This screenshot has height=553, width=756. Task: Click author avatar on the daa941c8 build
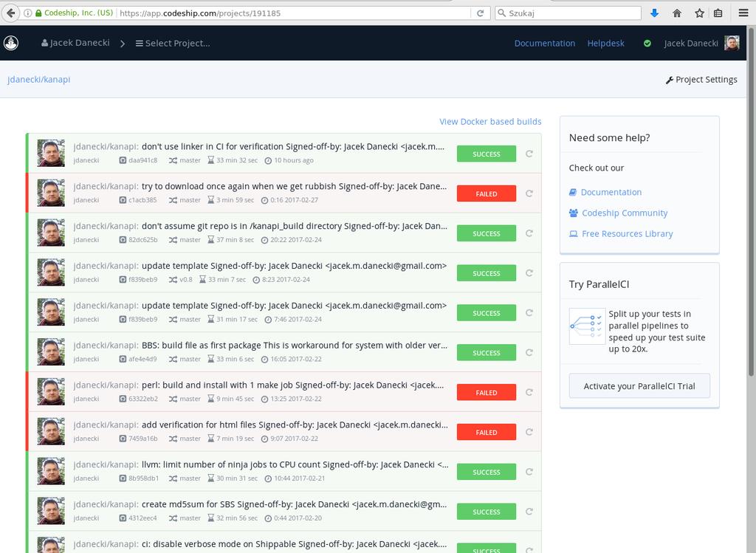(51, 154)
